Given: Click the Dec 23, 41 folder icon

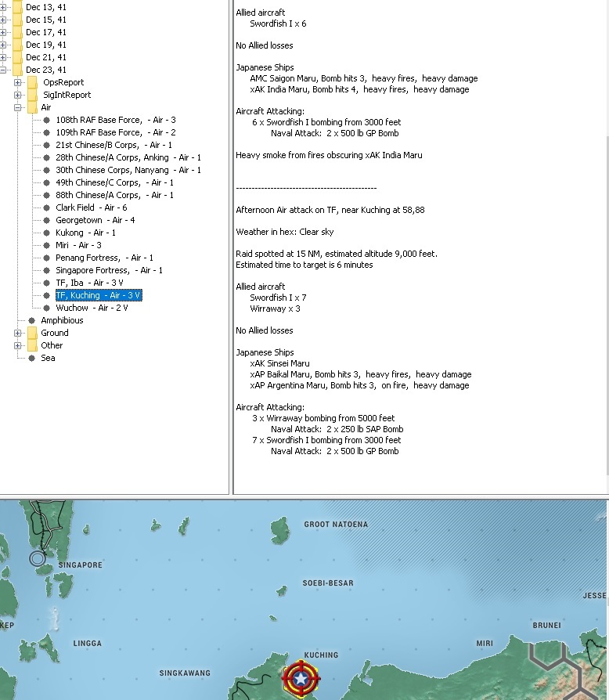Looking at the screenshot, I should [x=17, y=70].
